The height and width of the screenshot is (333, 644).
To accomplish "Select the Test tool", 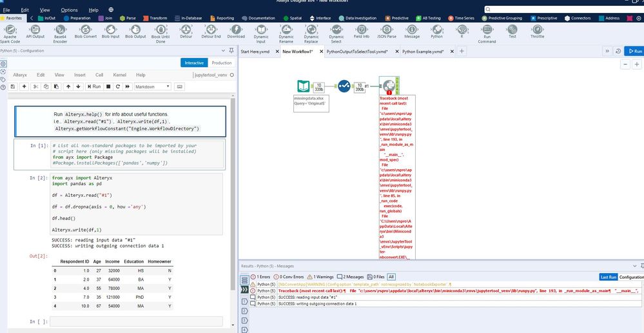I will tap(512, 32).
